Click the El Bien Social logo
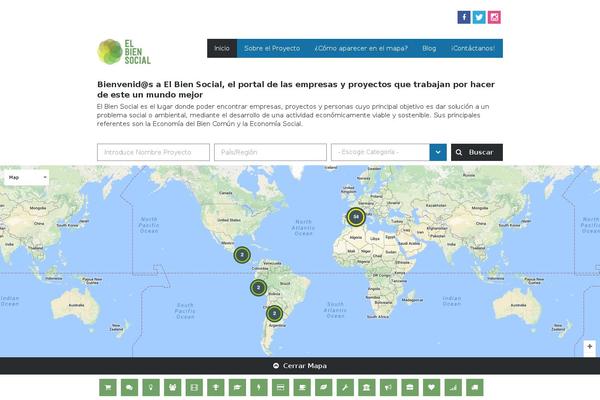600x400 pixels. point(124,52)
